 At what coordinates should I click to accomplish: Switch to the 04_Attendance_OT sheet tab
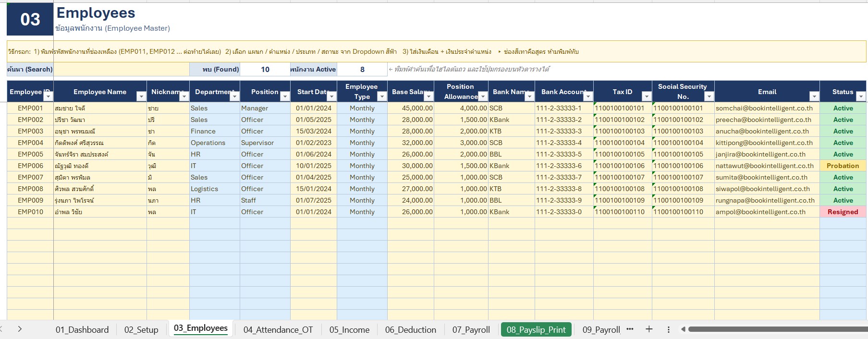click(x=278, y=330)
